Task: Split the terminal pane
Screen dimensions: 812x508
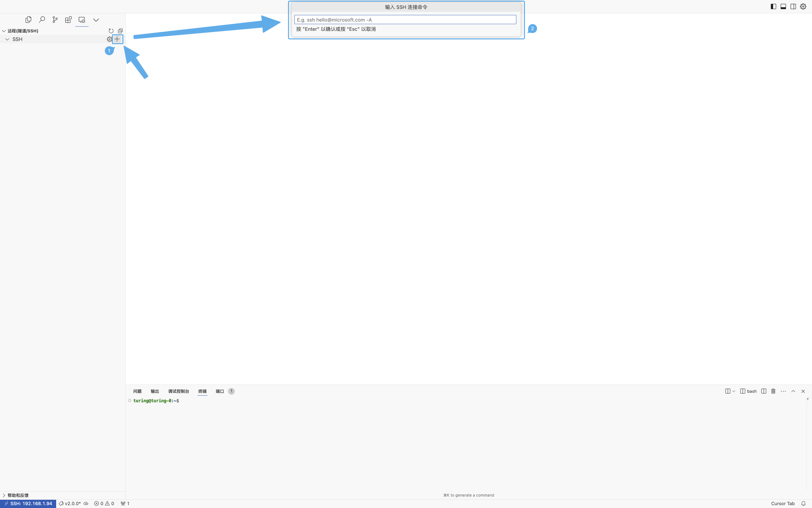Action: click(764, 391)
